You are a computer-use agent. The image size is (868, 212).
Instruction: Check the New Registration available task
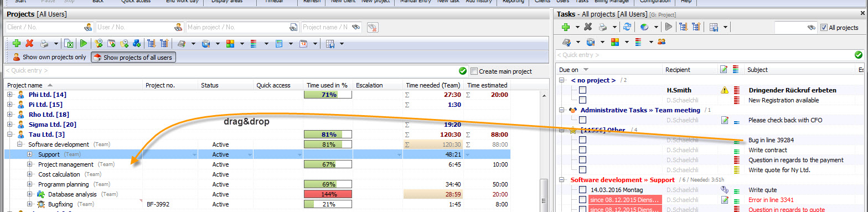coord(582,100)
